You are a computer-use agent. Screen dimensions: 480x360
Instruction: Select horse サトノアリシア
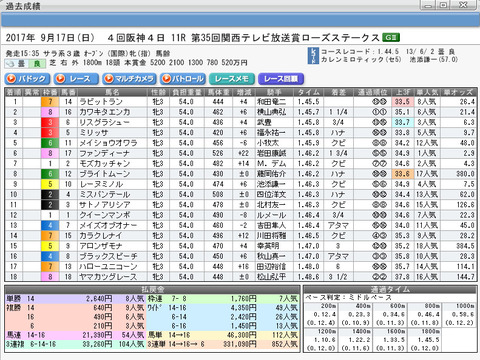click(105, 205)
